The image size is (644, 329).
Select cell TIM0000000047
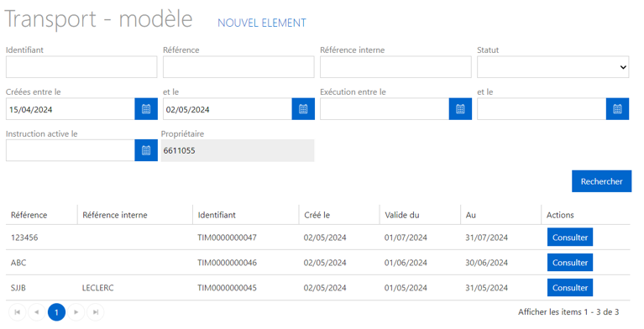(228, 238)
